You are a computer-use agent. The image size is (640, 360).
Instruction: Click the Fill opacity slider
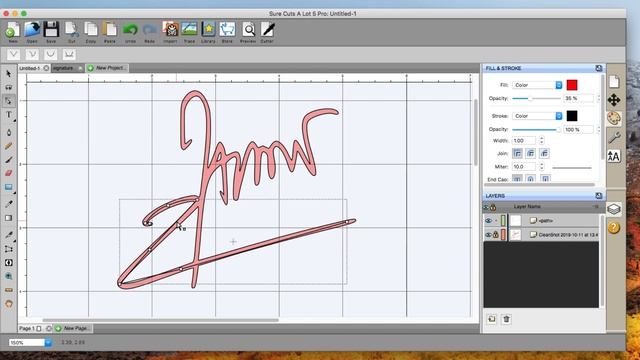coord(536,98)
